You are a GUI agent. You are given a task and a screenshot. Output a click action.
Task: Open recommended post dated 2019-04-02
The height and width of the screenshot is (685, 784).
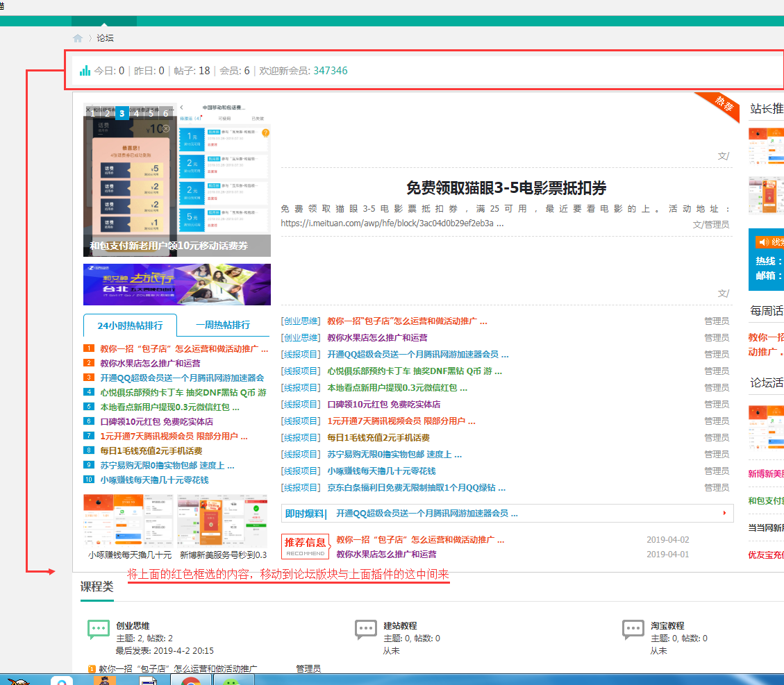coord(420,540)
